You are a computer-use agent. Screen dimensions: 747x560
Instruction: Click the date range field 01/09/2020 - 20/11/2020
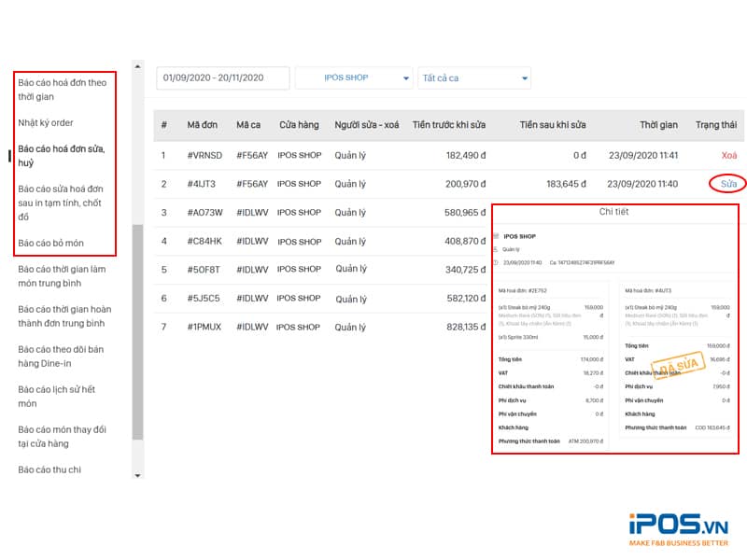[x=222, y=78]
